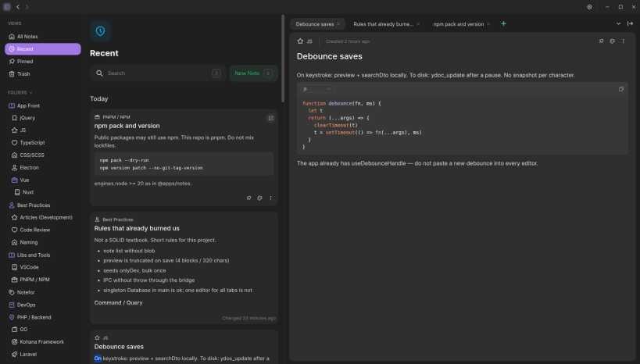Click 'Command / Query' heading in Rules card
The width and height of the screenshot is (640, 364).
click(118, 303)
